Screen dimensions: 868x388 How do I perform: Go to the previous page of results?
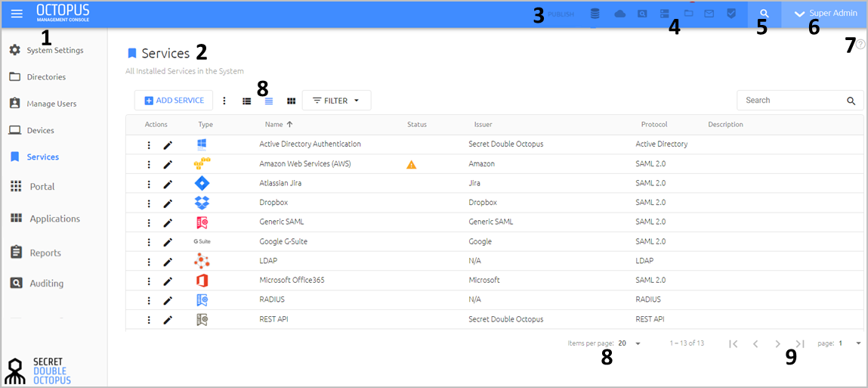(x=755, y=343)
